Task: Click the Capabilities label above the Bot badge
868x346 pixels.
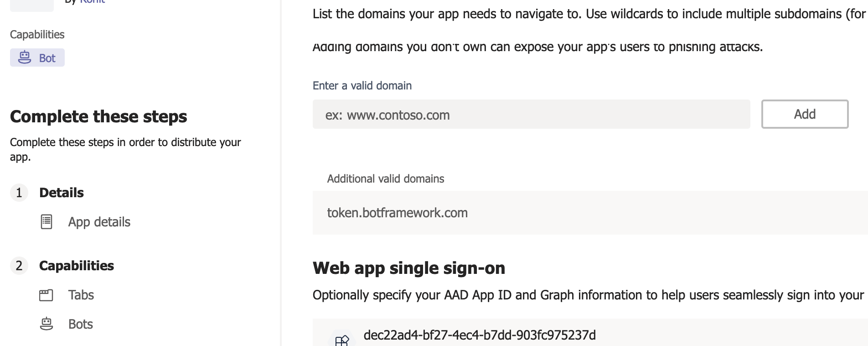Action: point(36,34)
